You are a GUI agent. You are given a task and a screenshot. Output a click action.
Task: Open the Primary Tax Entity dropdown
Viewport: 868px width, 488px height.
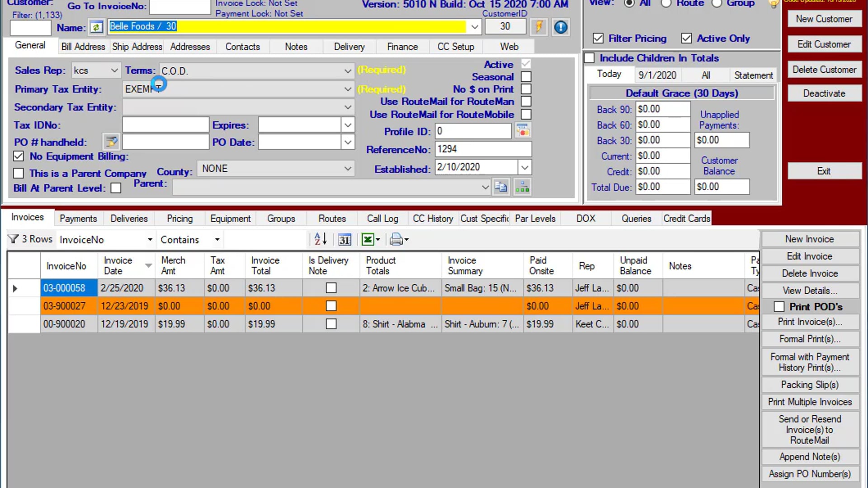[x=348, y=89]
